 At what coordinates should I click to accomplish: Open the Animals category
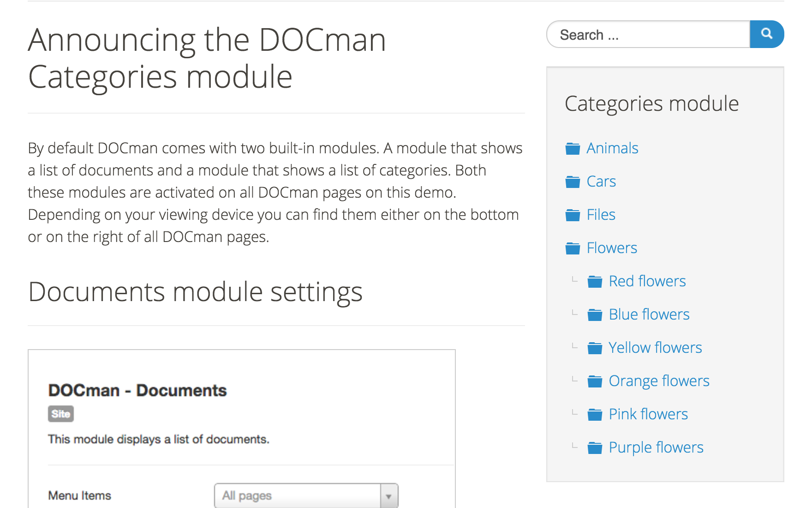pos(612,148)
